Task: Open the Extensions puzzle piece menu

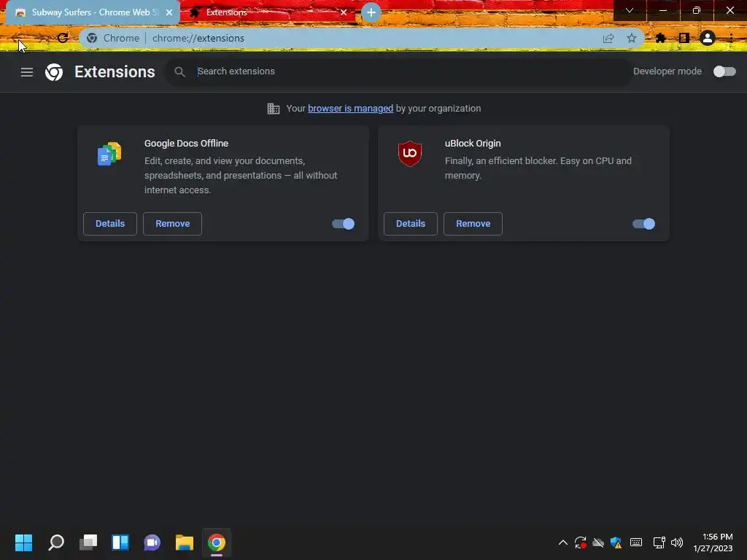Action: click(x=660, y=38)
